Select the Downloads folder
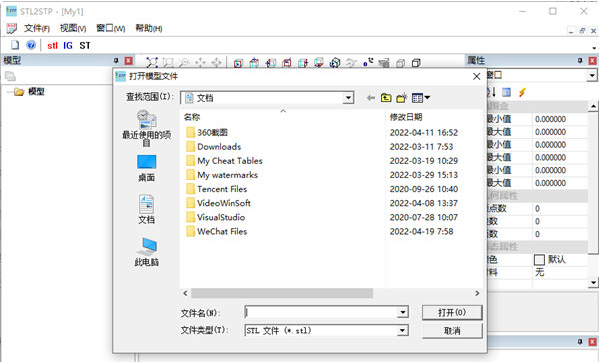 click(214, 147)
